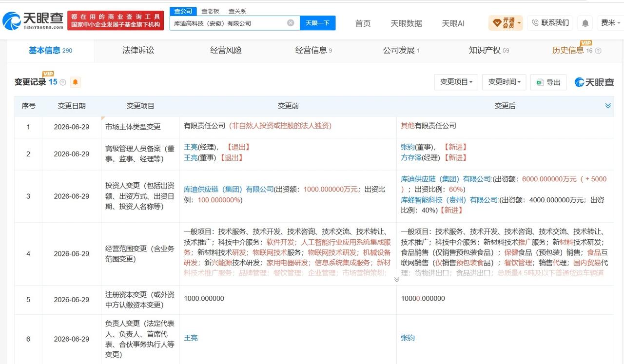
Task: Click the 注册资本变更 row label
Action: tap(140, 300)
